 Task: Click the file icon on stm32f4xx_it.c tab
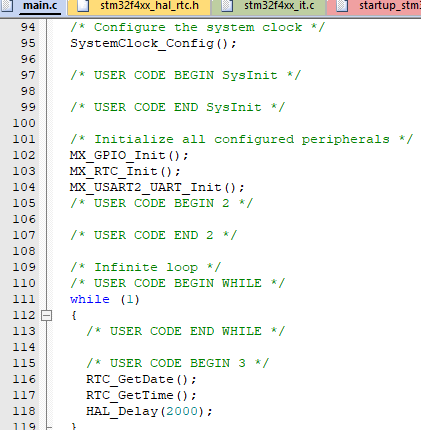tap(227, 6)
